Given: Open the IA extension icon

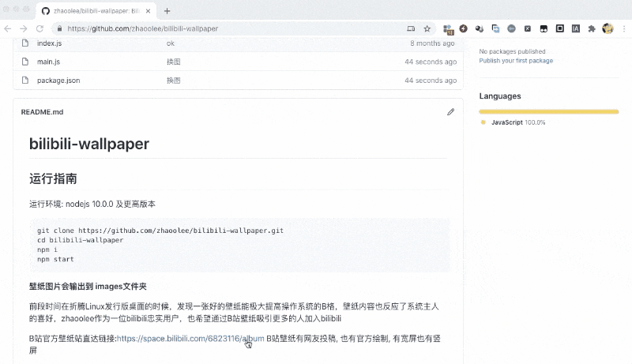Looking at the screenshot, I should (x=576, y=28).
